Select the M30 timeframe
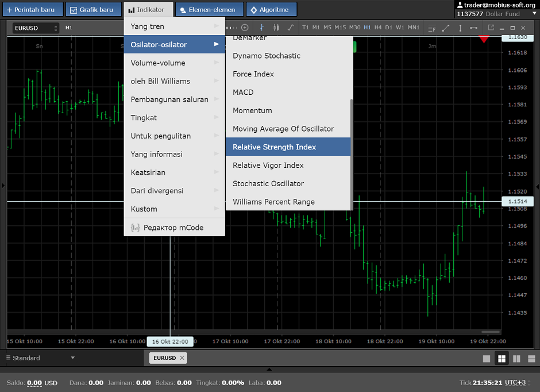Viewport: 540px width, 392px height. tap(354, 28)
